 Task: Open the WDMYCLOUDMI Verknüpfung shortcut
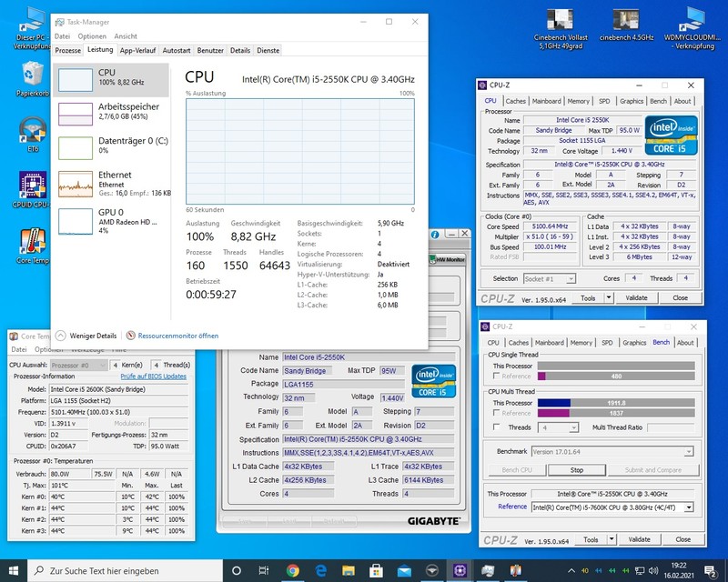[x=693, y=28]
